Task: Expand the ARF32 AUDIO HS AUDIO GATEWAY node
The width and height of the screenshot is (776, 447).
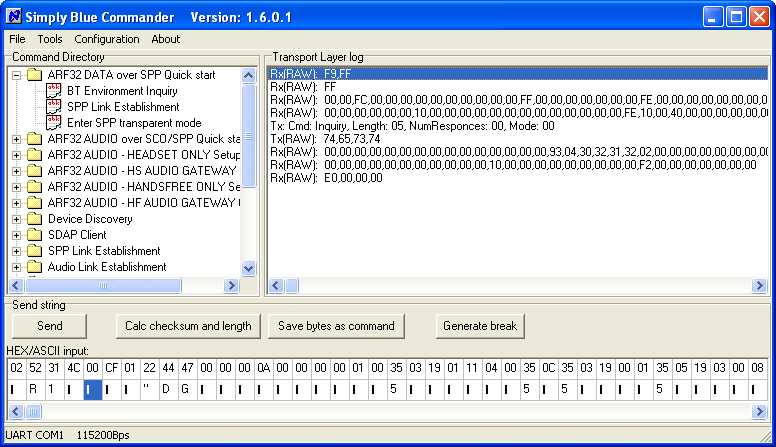Action: coord(16,171)
